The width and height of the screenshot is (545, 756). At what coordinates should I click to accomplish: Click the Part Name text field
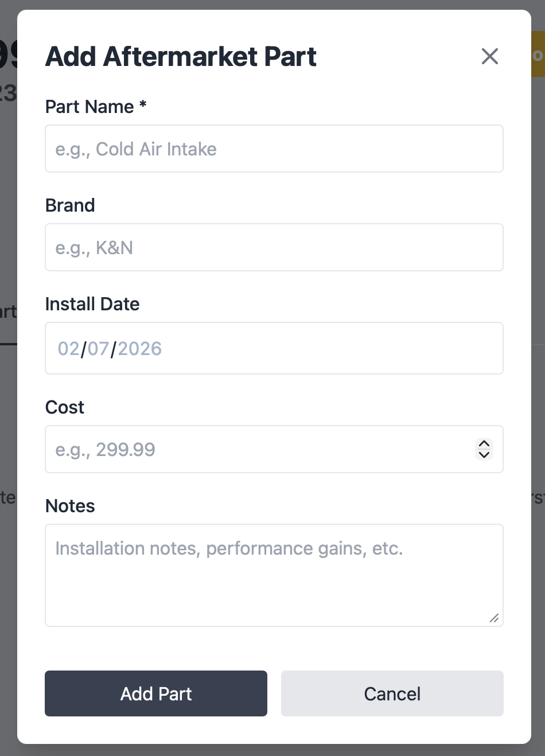(274, 149)
